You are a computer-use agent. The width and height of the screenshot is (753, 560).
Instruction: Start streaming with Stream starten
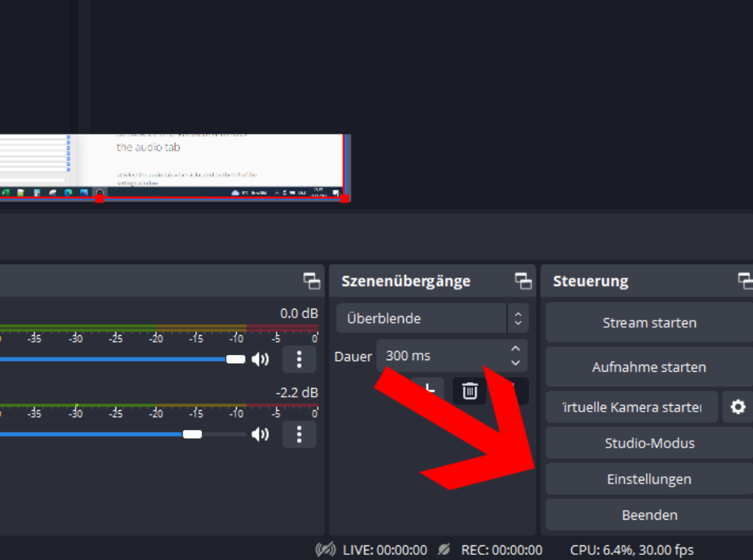(649, 323)
